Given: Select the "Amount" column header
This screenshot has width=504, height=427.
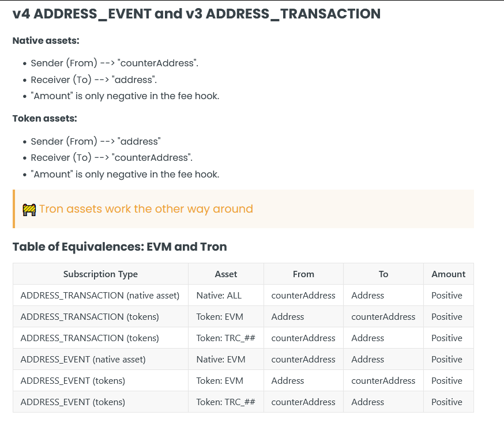Looking at the screenshot, I should (x=448, y=274).
